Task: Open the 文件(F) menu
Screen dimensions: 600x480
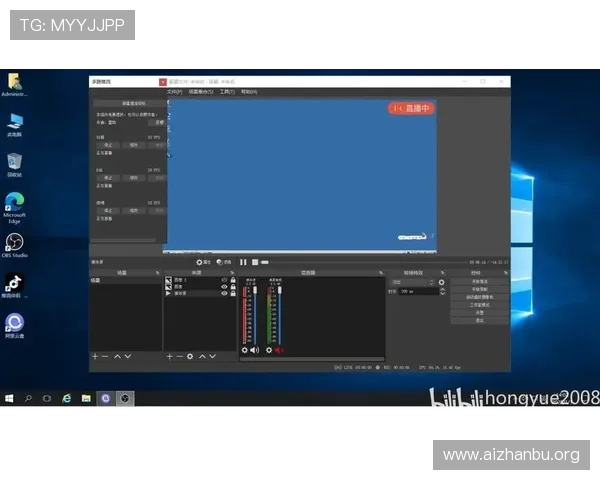Action: [174, 91]
